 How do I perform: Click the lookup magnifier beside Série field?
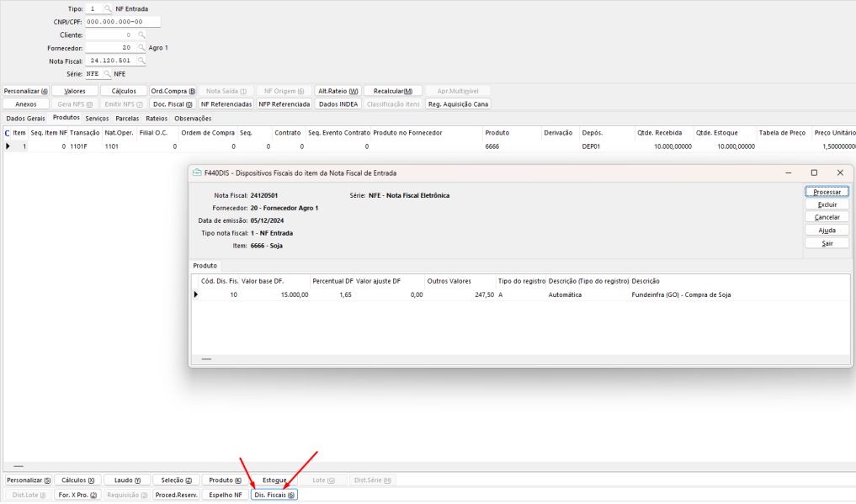point(108,74)
